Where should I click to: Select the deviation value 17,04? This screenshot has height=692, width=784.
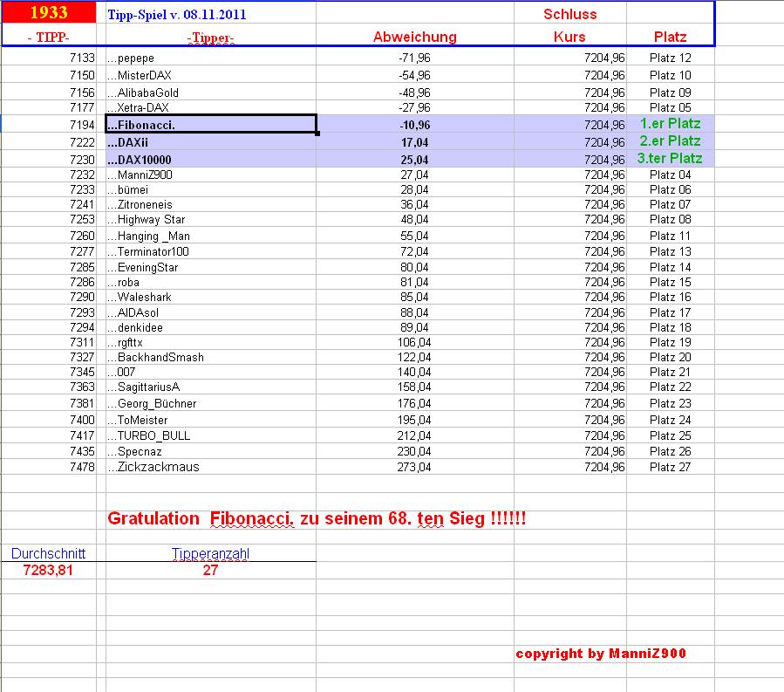(414, 142)
